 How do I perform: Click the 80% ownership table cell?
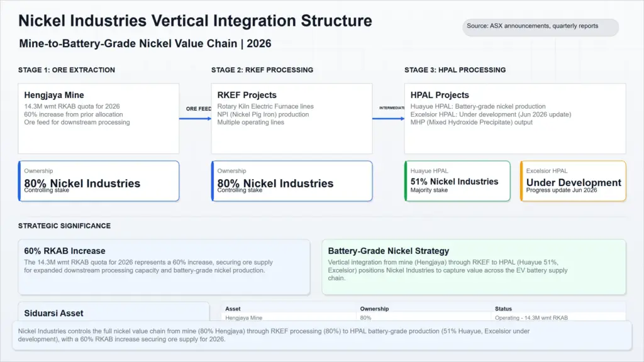pos(365,317)
